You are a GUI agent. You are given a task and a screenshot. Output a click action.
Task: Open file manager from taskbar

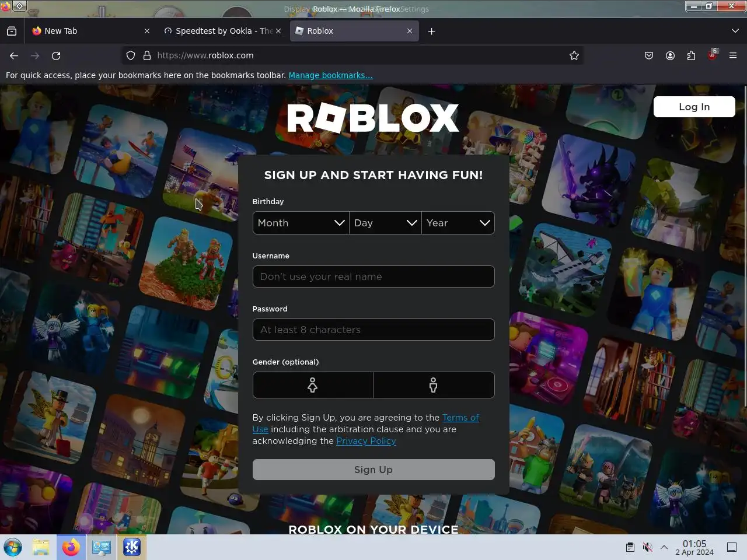(41, 547)
